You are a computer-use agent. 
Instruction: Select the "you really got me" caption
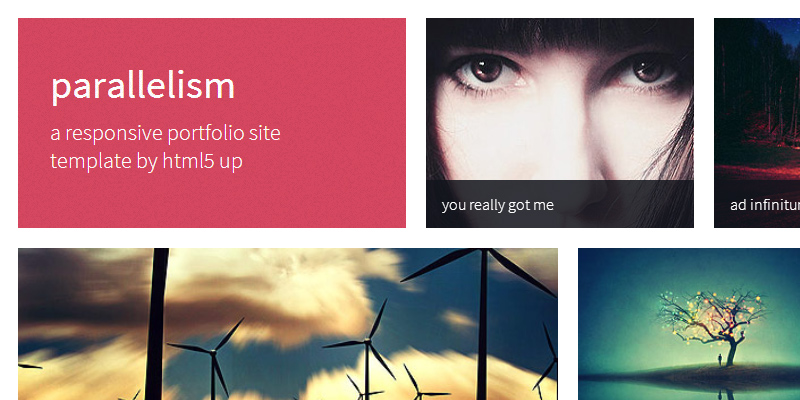497,205
